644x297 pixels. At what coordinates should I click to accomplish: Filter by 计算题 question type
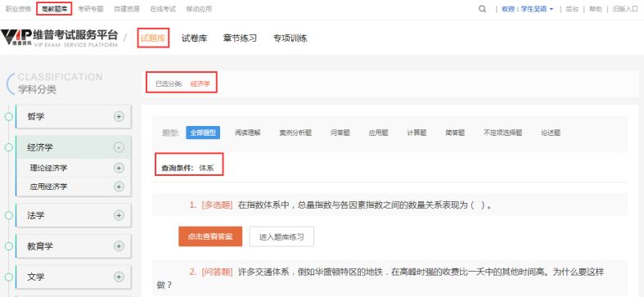(417, 133)
